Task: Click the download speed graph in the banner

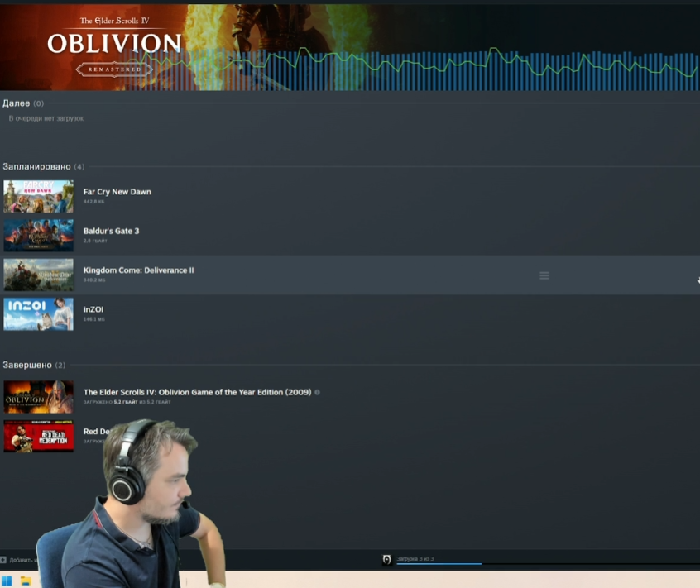Action: [x=410, y=68]
